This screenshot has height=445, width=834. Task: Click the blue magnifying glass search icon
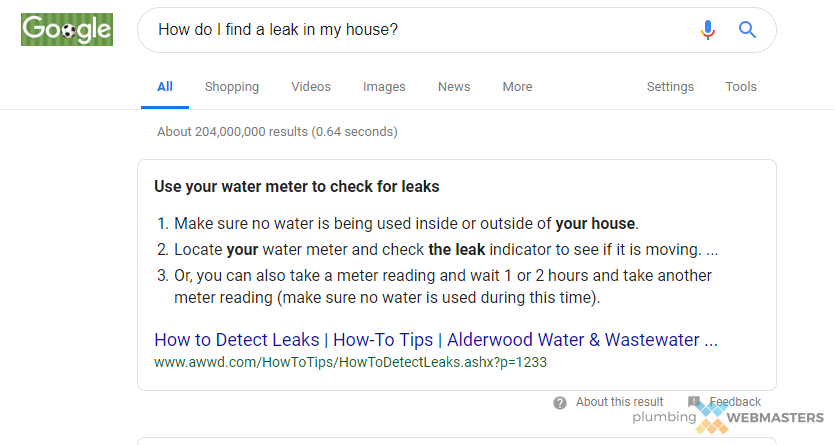[747, 30]
